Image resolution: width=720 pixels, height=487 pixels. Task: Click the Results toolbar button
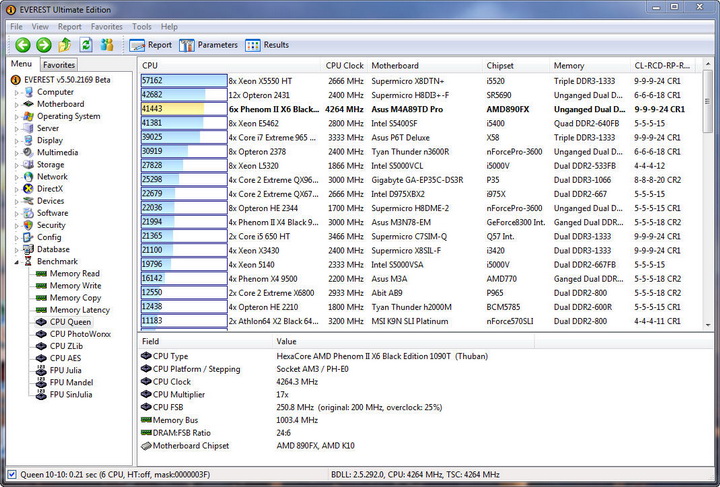pyautogui.click(x=267, y=45)
